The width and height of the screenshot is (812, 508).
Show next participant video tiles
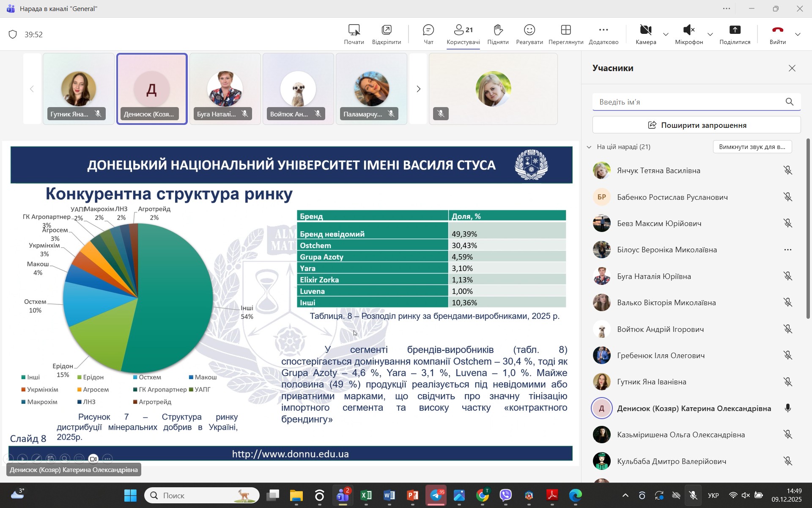(x=418, y=89)
